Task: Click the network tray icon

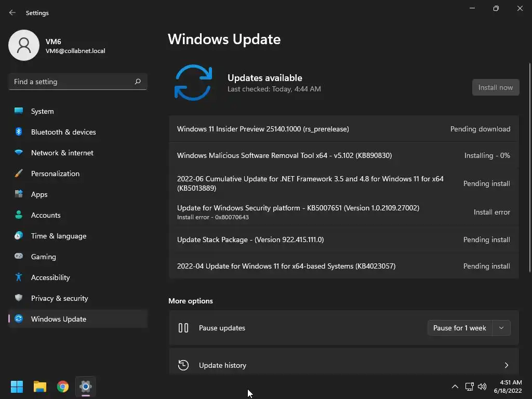Action: click(x=469, y=387)
